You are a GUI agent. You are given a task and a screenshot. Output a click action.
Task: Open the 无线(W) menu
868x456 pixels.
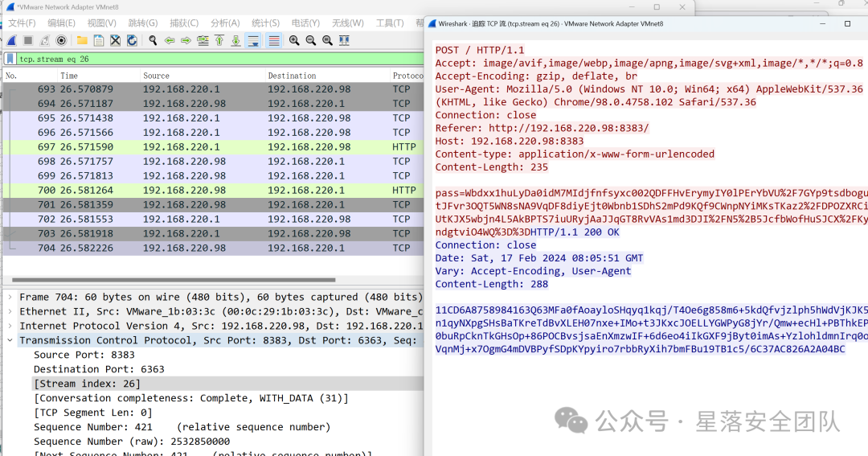point(348,23)
